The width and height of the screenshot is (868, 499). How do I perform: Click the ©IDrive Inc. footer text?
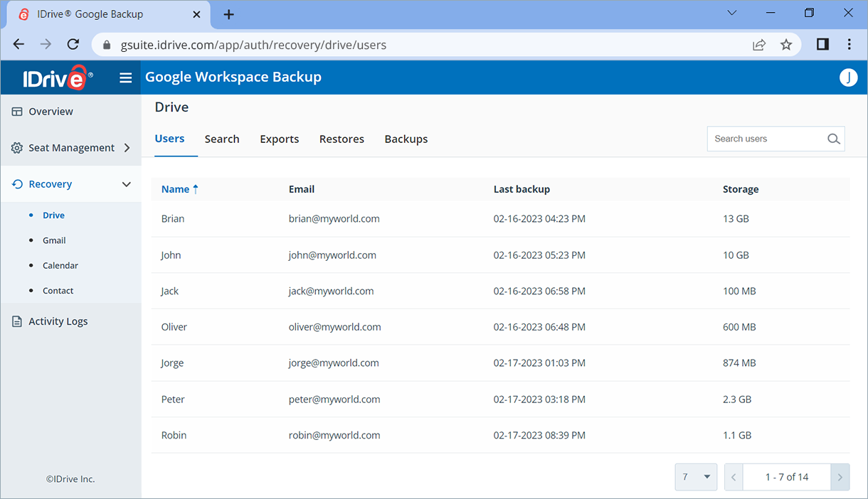click(x=70, y=479)
